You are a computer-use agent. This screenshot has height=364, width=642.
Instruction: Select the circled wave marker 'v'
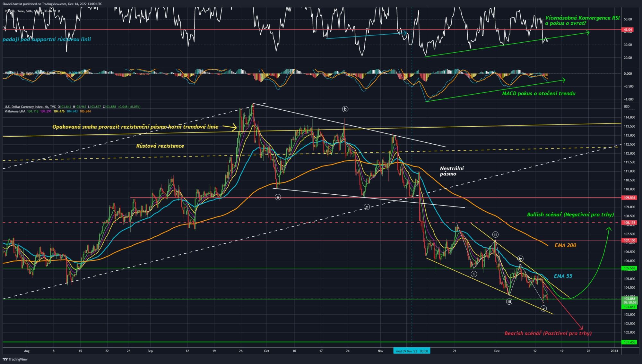(x=543, y=309)
